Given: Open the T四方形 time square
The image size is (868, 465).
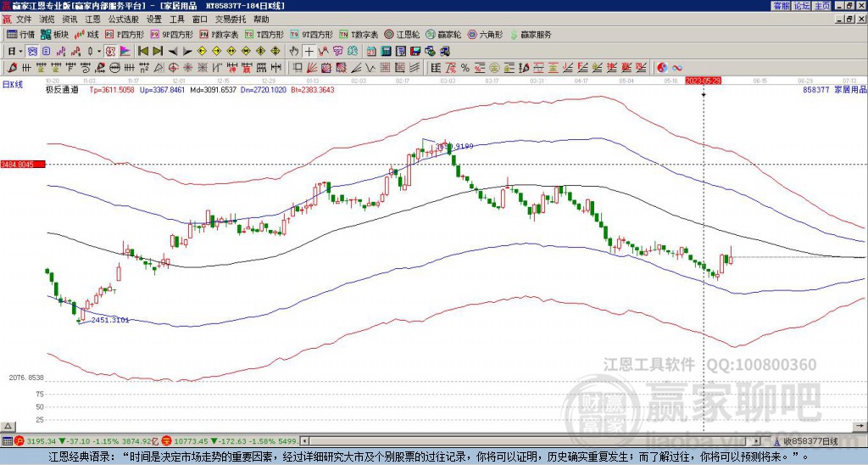Looking at the screenshot, I should tap(264, 34).
